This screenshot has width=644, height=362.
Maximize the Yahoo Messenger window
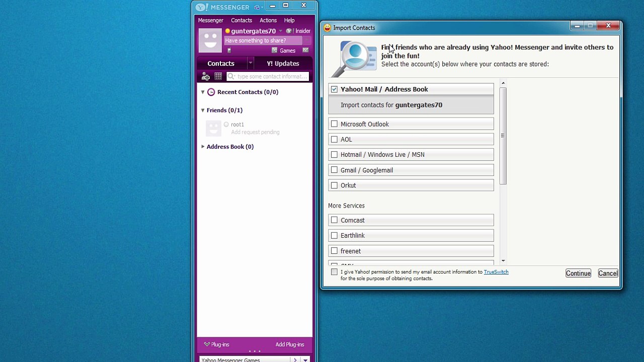[285, 6]
